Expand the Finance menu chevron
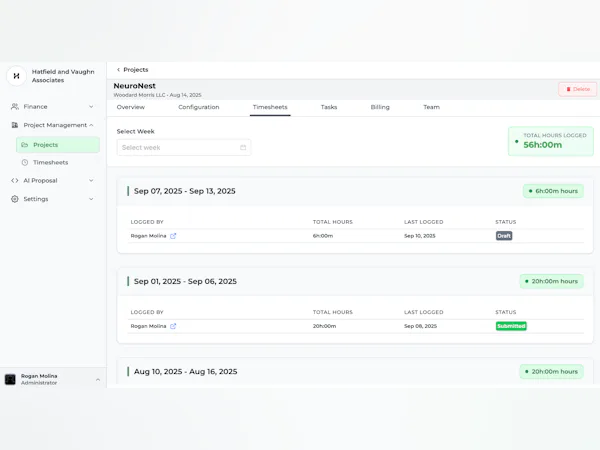Image resolution: width=600 pixels, height=450 pixels. coord(91,106)
